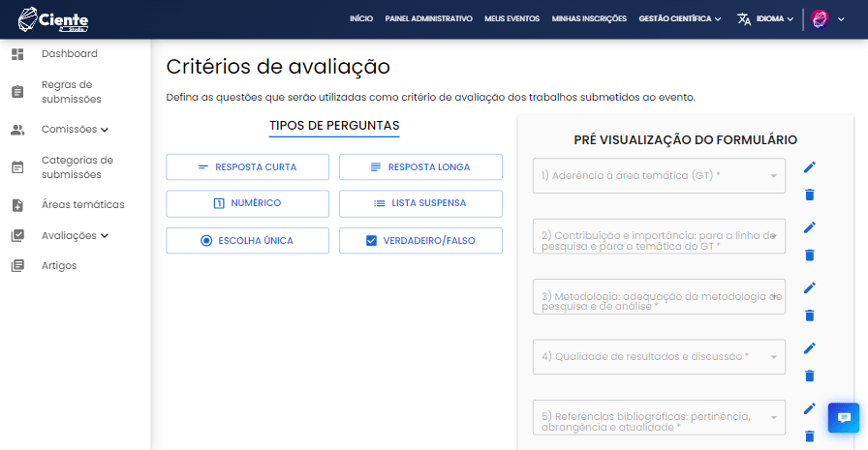Open Minhas Inscrições
868x450 pixels.
589,18
